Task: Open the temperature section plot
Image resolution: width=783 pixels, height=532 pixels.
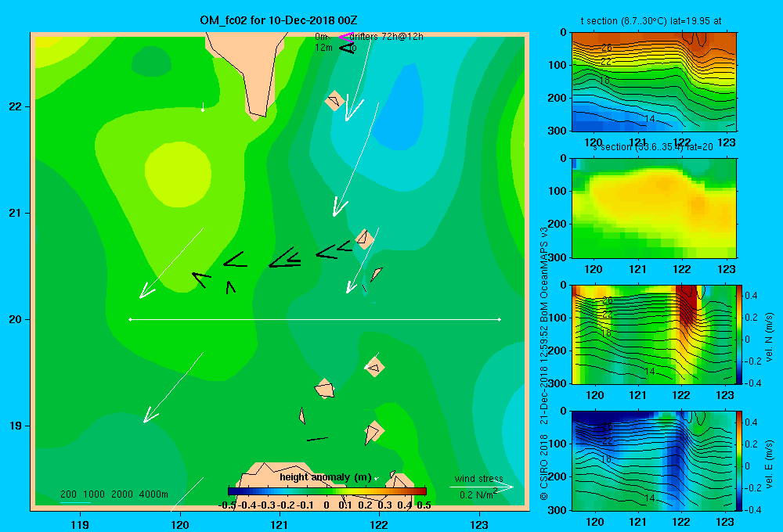Action: click(x=654, y=82)
